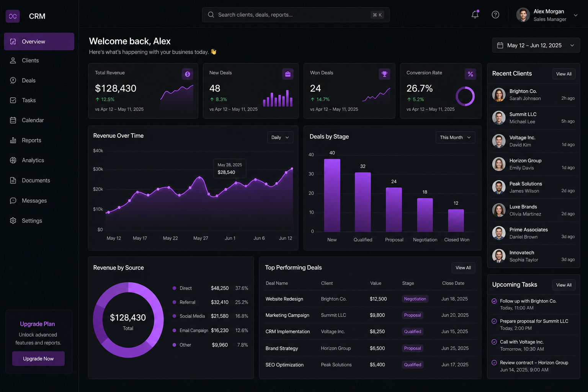Click the calendar icon in date range
Viewport: 588px width, 392px height.
(x=500, y=45)
